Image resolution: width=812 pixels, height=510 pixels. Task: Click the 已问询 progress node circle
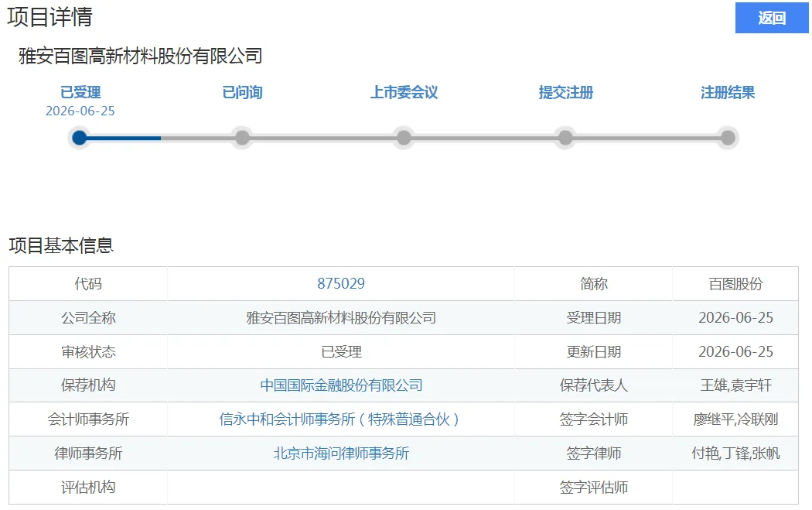click(x=242, y=138)
